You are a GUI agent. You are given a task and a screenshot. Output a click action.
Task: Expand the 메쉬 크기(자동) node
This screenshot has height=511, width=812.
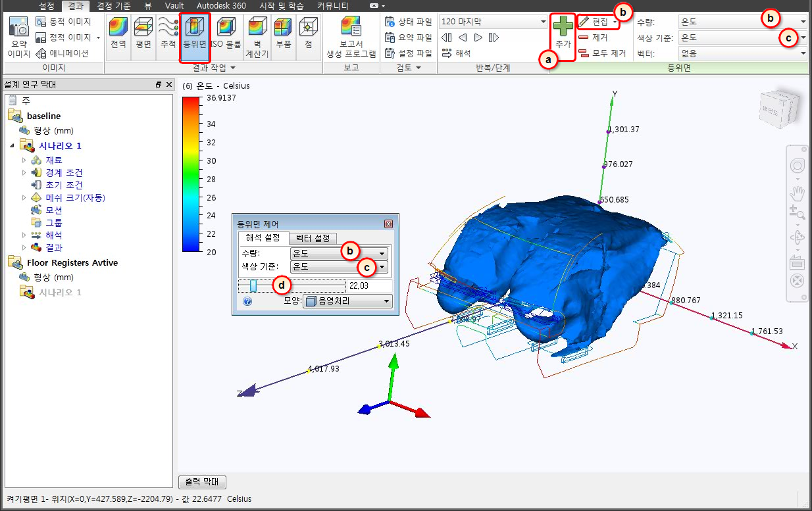pyautogui.click(x=24, y=198)
